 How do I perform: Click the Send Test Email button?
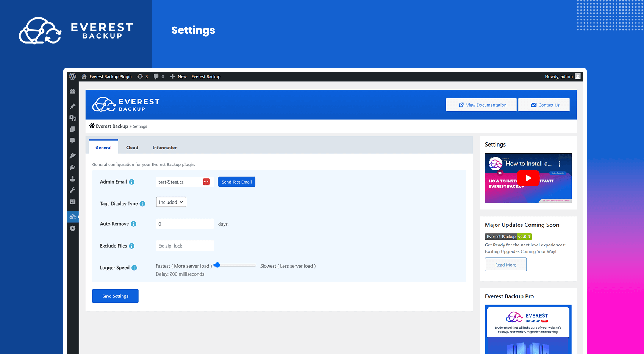[237, 182]
